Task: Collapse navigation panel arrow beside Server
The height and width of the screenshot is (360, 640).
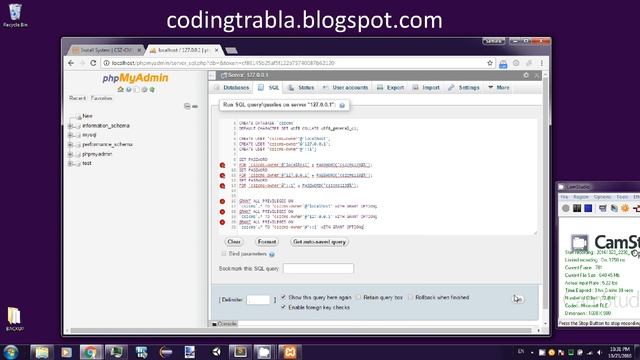Action: click(x=212, y=75)
